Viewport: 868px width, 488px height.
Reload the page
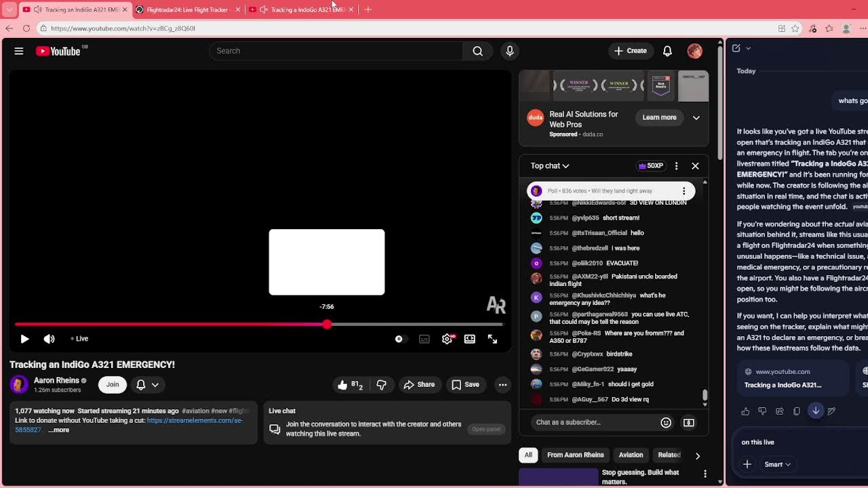(26, 28)
